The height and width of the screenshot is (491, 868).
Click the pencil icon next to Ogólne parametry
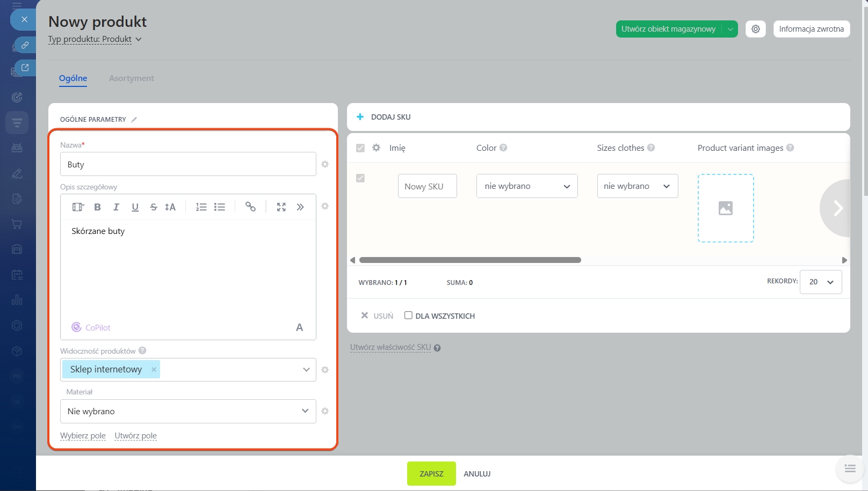(134, 120)
